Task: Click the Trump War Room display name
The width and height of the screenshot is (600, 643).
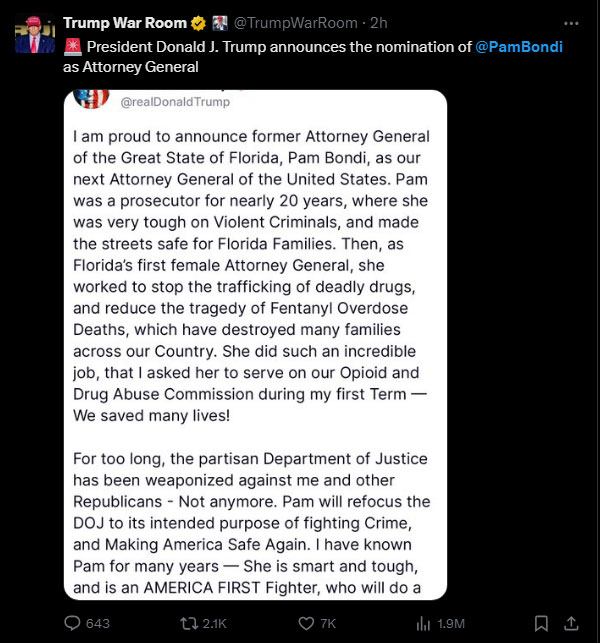Action: pyautogui.click(x=125, y=22)
